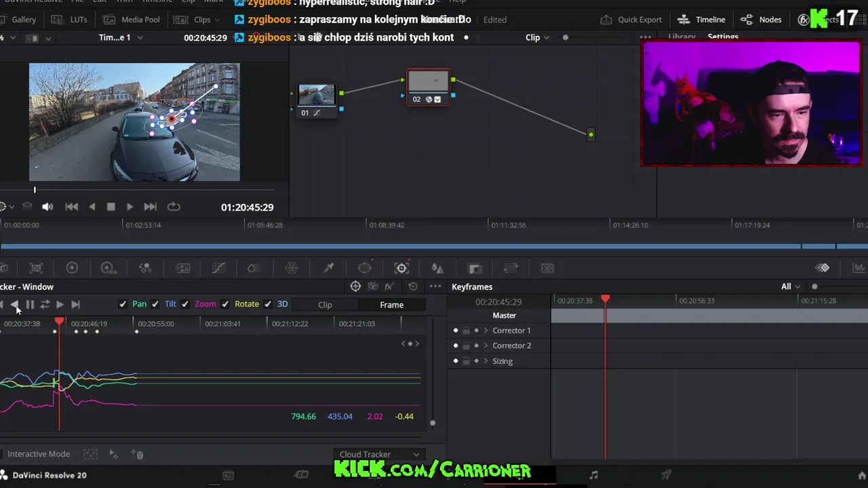Select node 01 thumbnail

(x=317, y=94)
